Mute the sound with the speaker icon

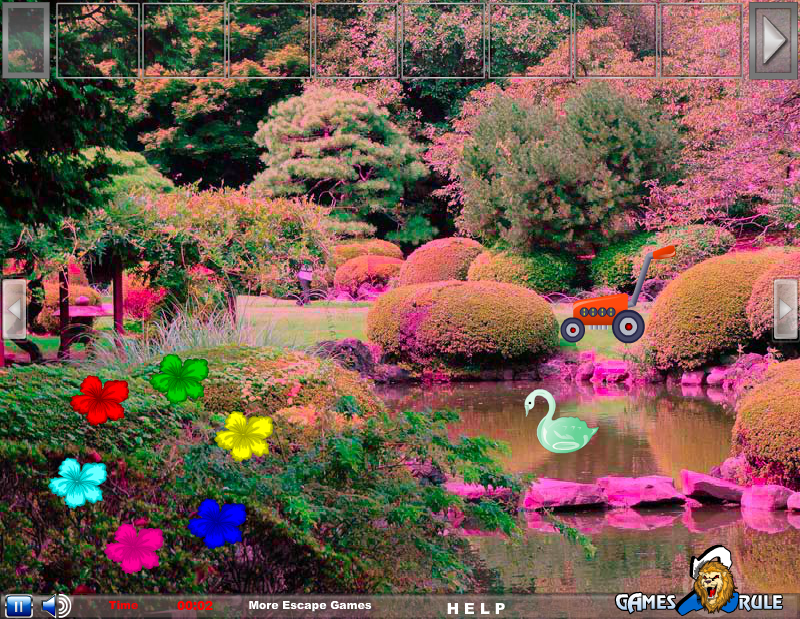coord(56,606)
